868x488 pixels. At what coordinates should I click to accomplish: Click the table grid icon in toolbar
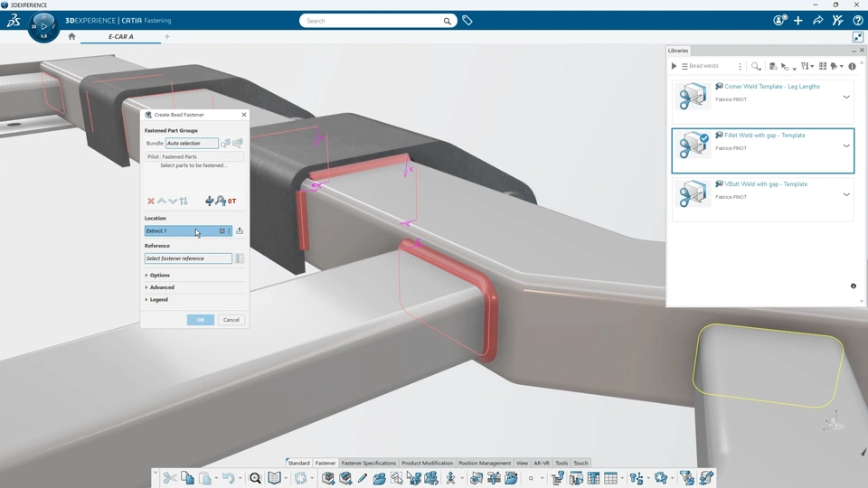point(610,478)
